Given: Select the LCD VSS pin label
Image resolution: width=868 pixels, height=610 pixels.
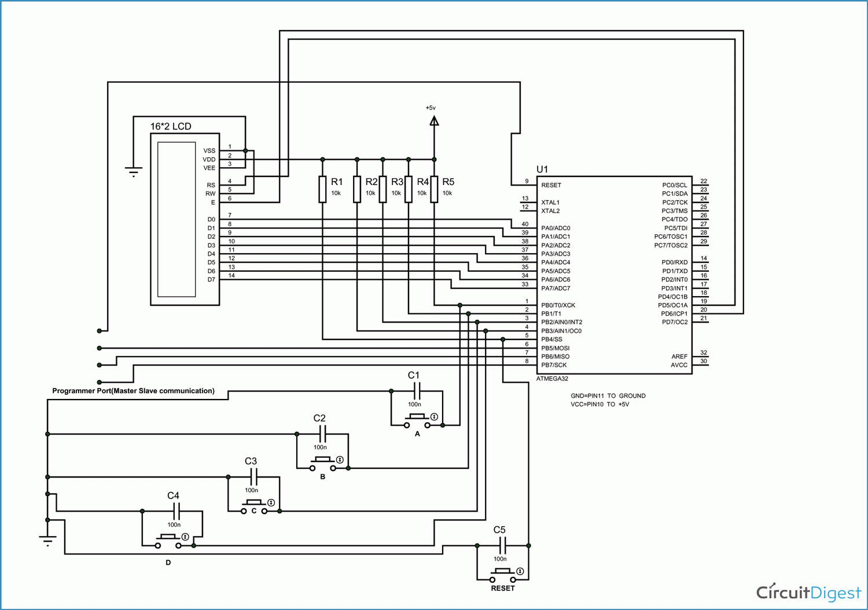Looking at the screenshot, I should click(x=209, y=151).
